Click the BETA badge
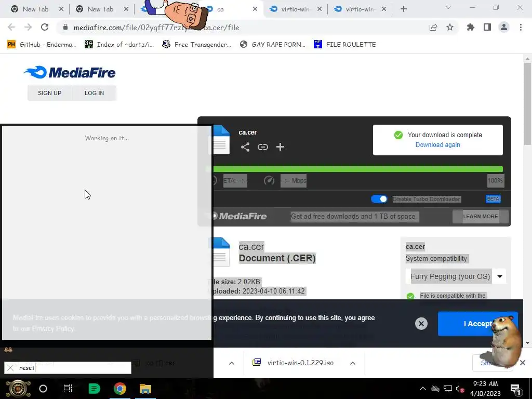Image resolution: width=532 pixels, height=399 pixels. (x=493, y=199)
